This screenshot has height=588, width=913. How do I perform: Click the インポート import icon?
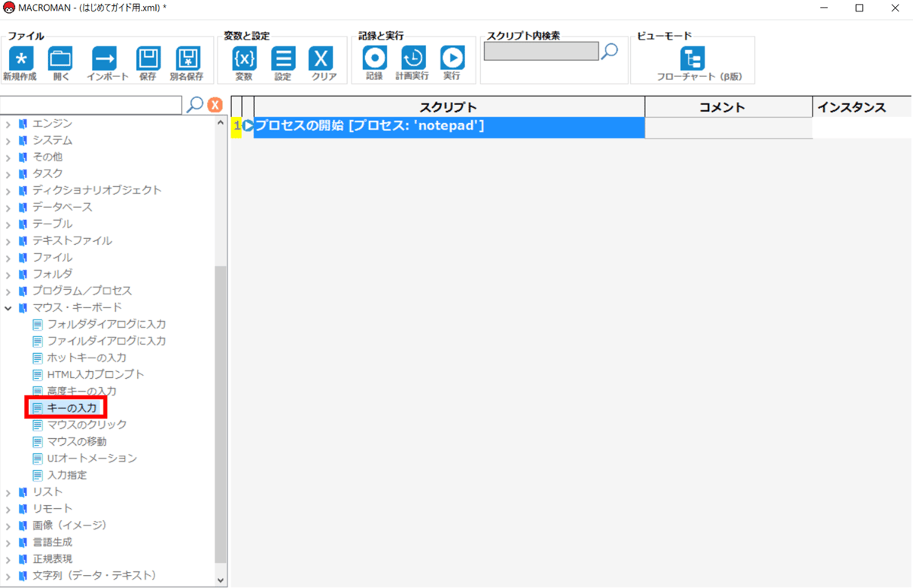coord(104,59)
